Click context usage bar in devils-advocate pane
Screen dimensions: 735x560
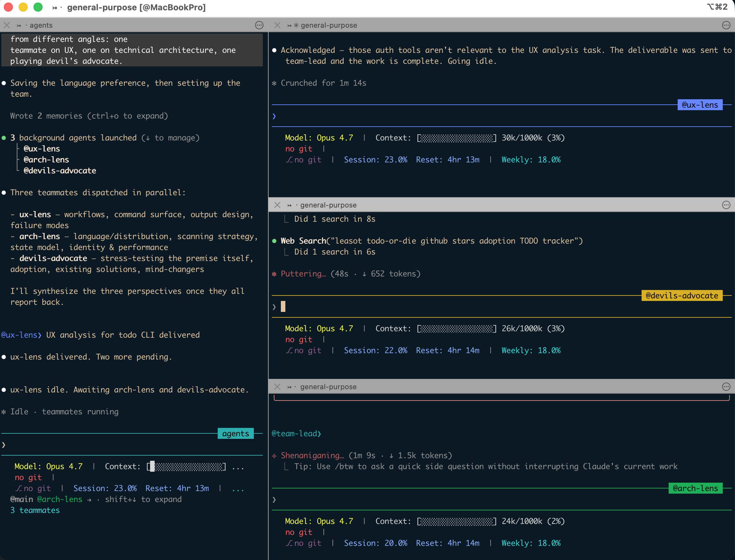coord(456,329)
